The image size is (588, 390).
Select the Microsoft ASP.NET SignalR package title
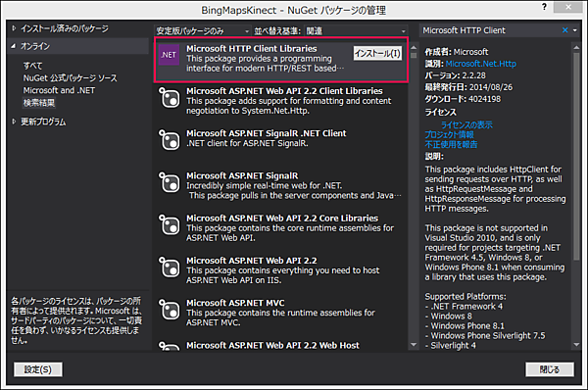[242, 175]
